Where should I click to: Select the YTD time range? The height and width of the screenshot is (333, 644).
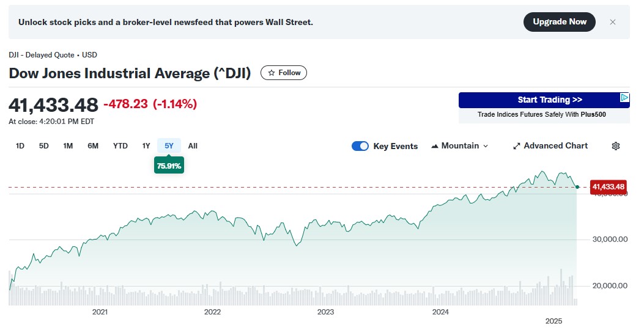[120, 145]
